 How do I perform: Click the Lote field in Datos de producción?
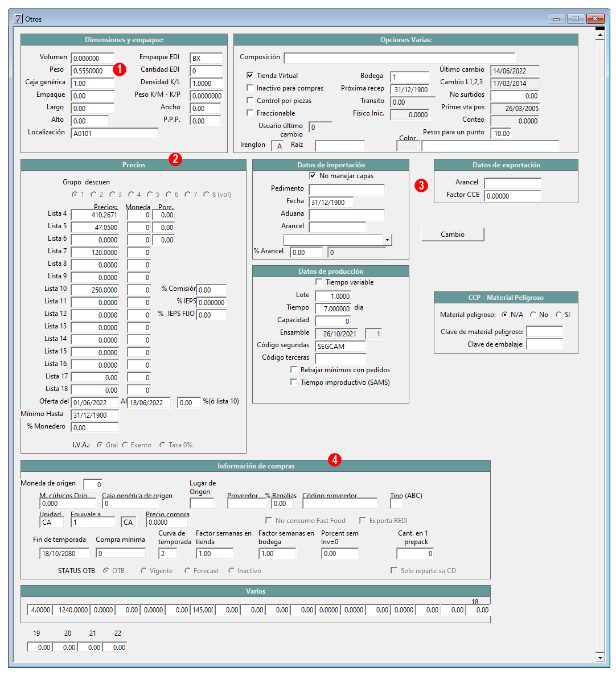(333, 296)
